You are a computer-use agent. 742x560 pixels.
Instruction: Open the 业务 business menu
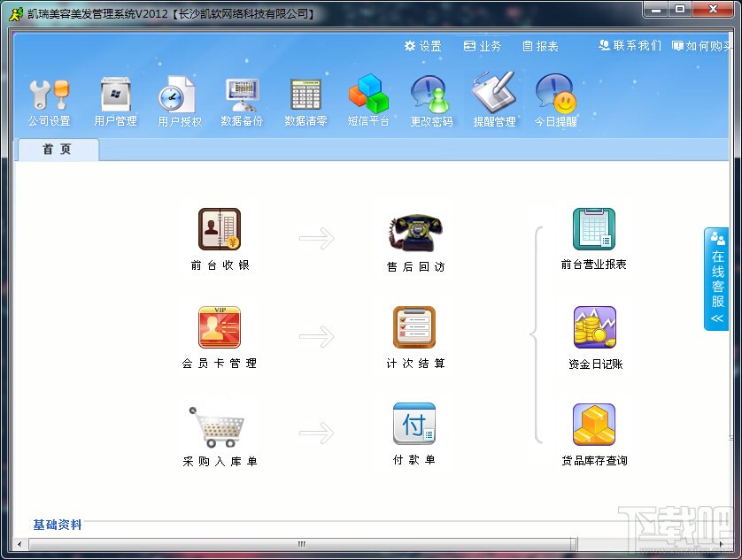[x=483, y=46]
